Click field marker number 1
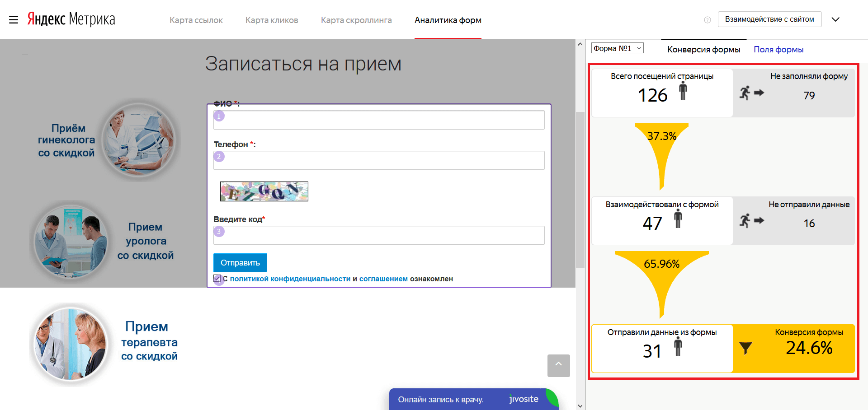This screenshot has height=410, width=868. pos(219,116)
